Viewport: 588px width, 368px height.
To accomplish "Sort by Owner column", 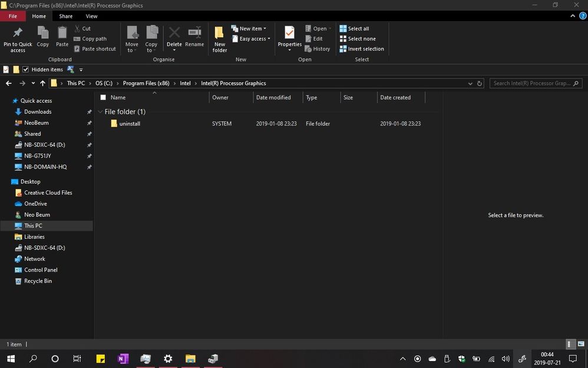I will point(231,98).
